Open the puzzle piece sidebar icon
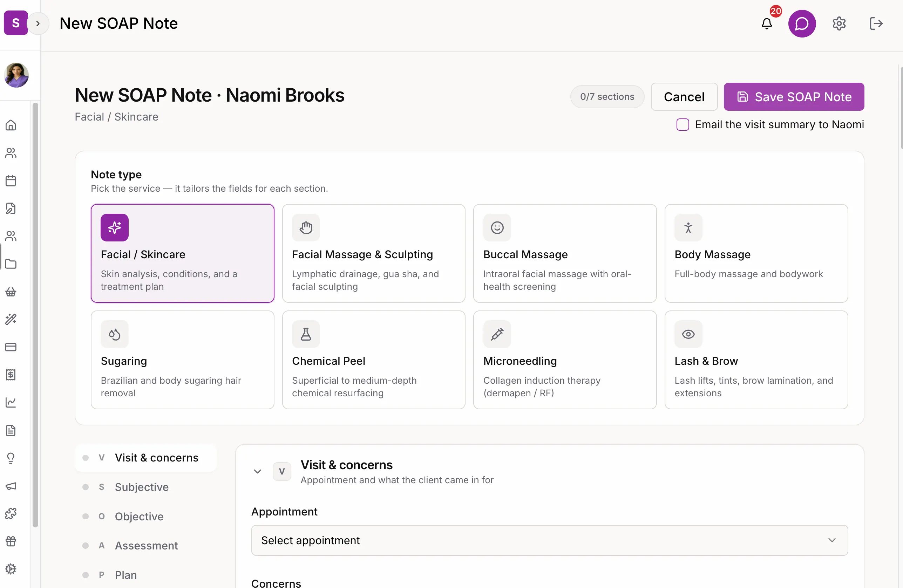 [x=11, y=514]
